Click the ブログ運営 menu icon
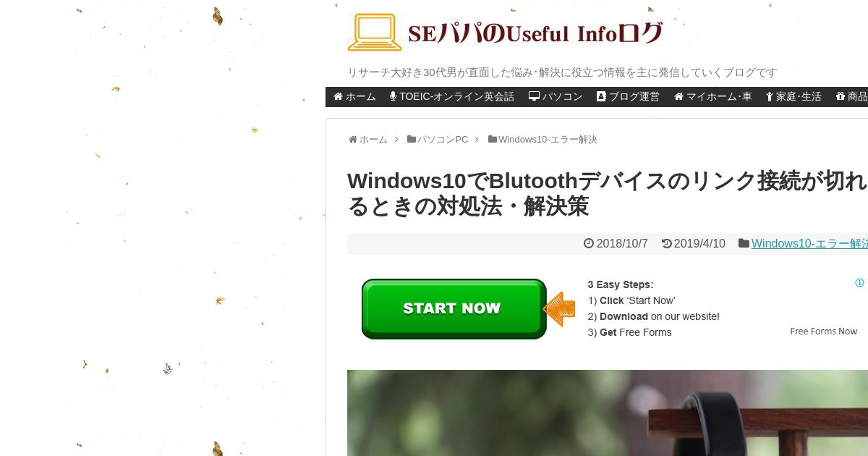The image size is (868, 456). pyautogui.click(x=601, y=96)
